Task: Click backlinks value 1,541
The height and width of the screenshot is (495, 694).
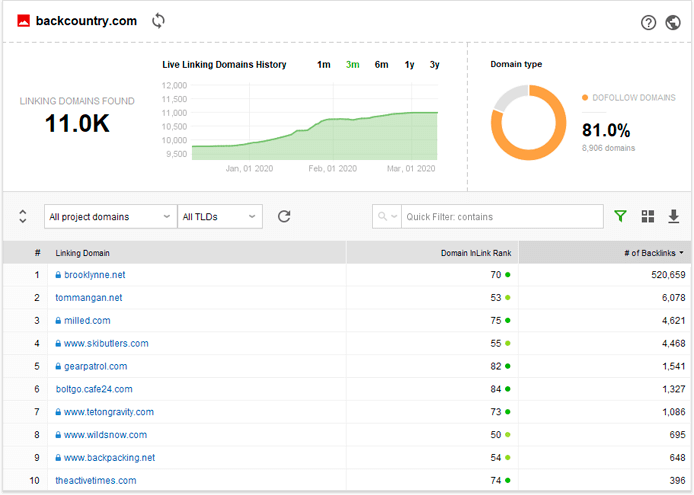Action: (x=673, y=367)
